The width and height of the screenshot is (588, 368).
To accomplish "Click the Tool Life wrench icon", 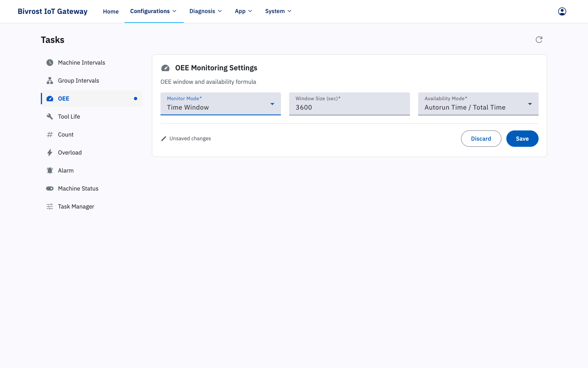I will [50, 117].
